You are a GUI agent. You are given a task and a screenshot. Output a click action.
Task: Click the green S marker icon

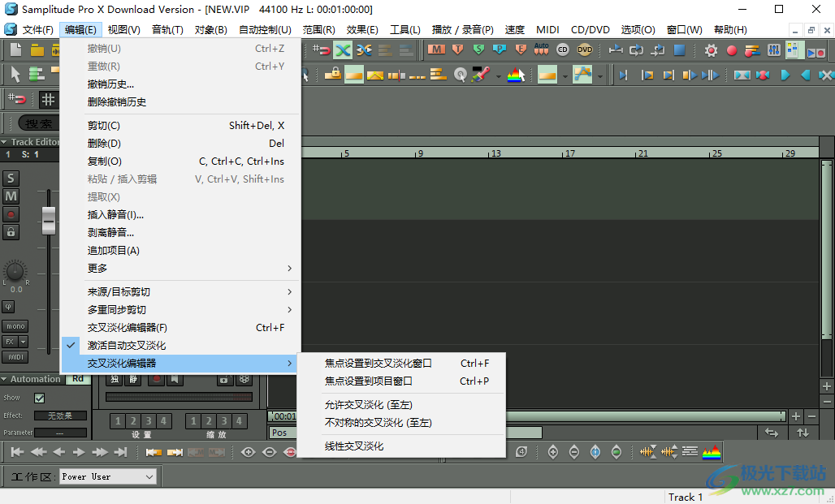[x=478, y=50]
